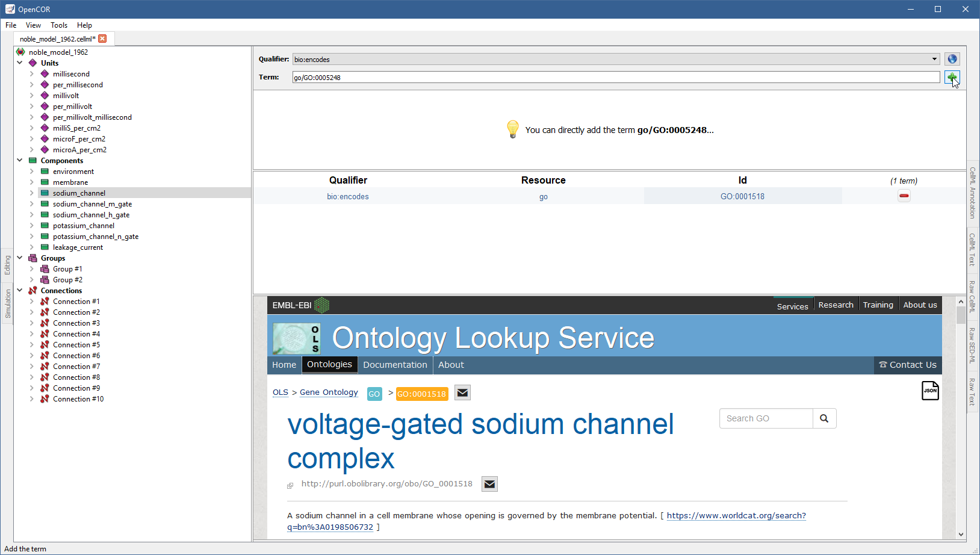This screenshot has height=555, width=980.
Task: Click the Gene Ontology breadcrumb link
Action: tap(329, 392)
